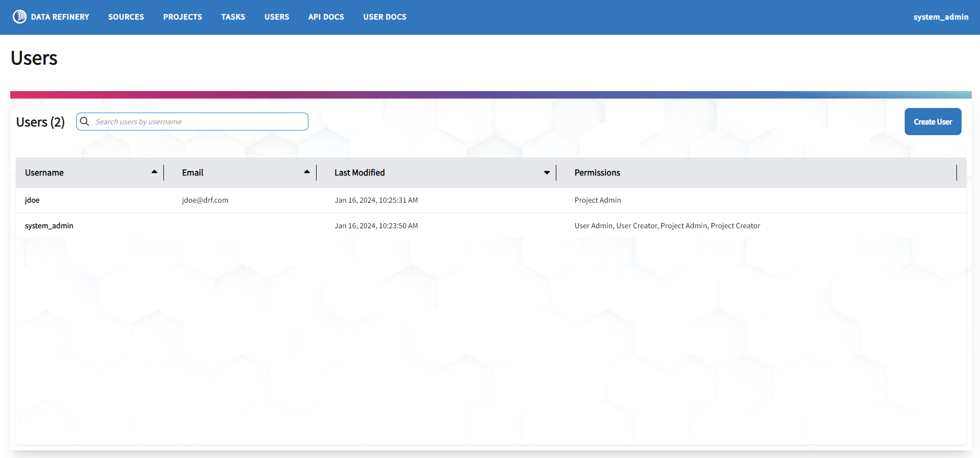
Task: Click jdoe's Project Admin permission cell
Action: click(x=597, y=200)
